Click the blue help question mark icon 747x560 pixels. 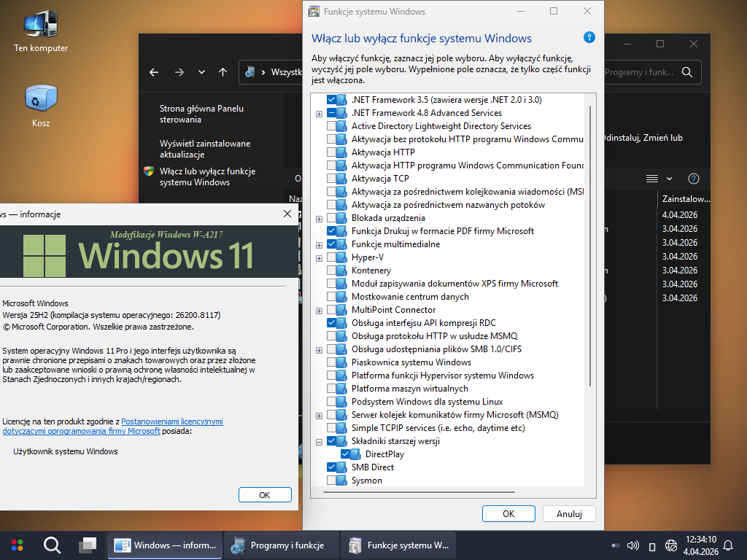pyautogui.click(x=589, y=38)
